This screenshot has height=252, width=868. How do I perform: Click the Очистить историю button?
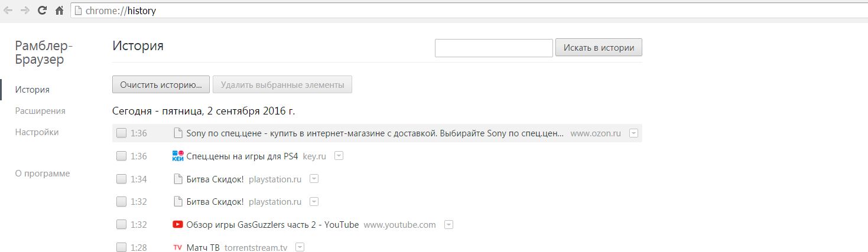click(x=161, y=84)
